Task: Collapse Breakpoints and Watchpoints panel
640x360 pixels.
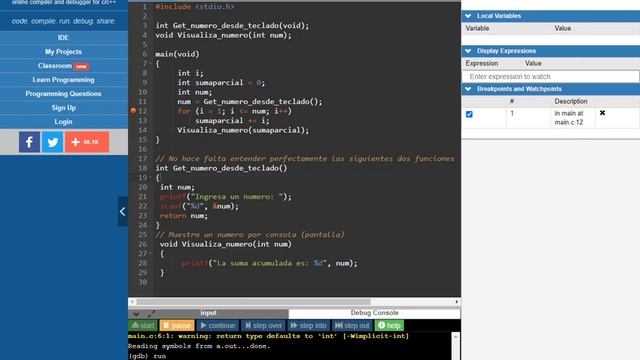Action: [468, 89]
